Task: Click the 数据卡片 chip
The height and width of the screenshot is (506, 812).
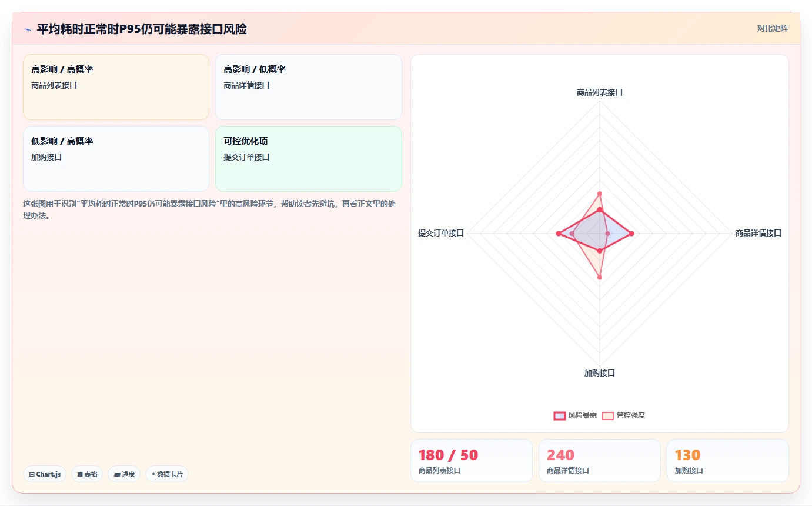Action: [167, 474]
